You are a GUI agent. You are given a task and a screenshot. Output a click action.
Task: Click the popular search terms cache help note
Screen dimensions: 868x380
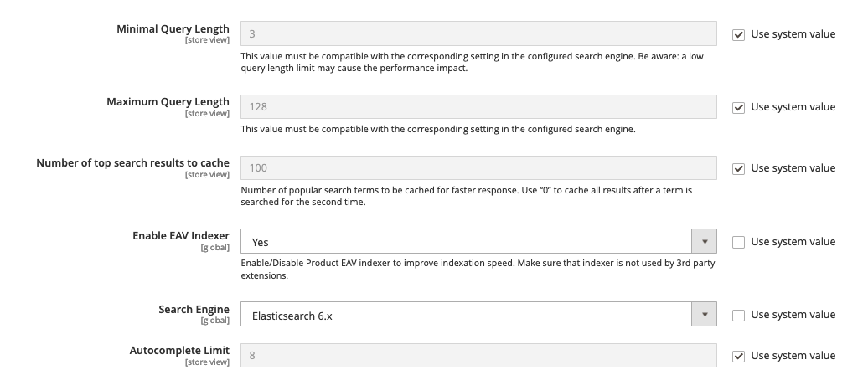pos(466,196)
